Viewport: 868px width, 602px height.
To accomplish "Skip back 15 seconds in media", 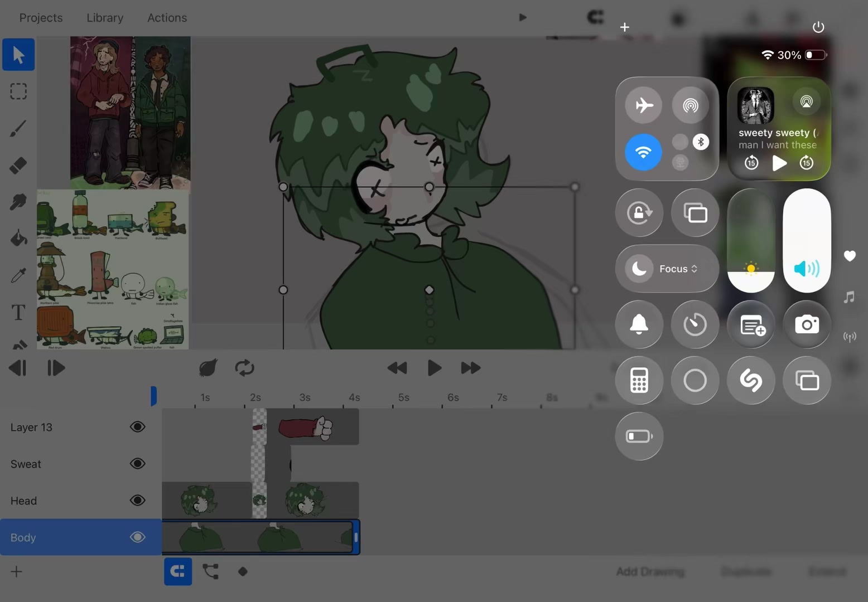I will [751, 163].
